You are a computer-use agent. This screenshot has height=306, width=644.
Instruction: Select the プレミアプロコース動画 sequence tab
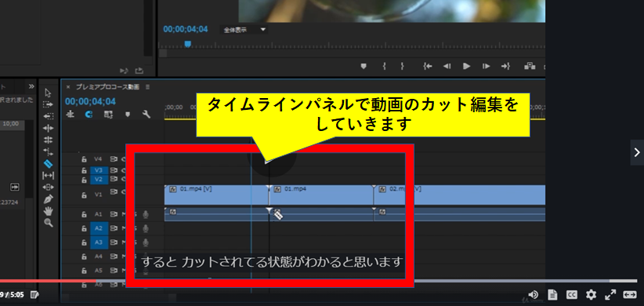[107, 87]
